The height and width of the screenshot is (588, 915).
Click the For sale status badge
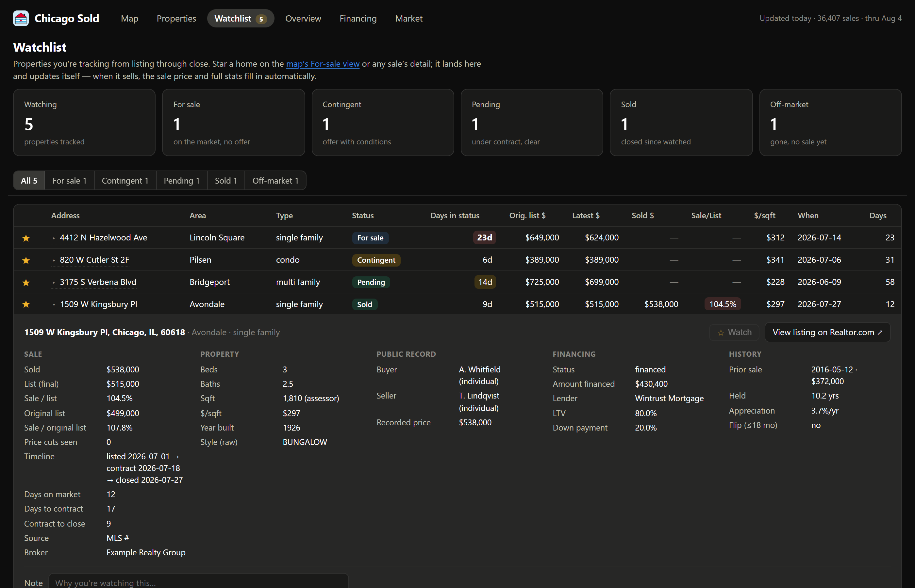[370, 238]
